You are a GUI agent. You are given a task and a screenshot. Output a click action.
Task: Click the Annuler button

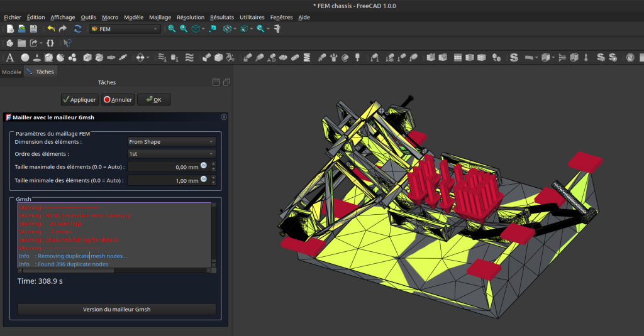click(x=118, y=99)
